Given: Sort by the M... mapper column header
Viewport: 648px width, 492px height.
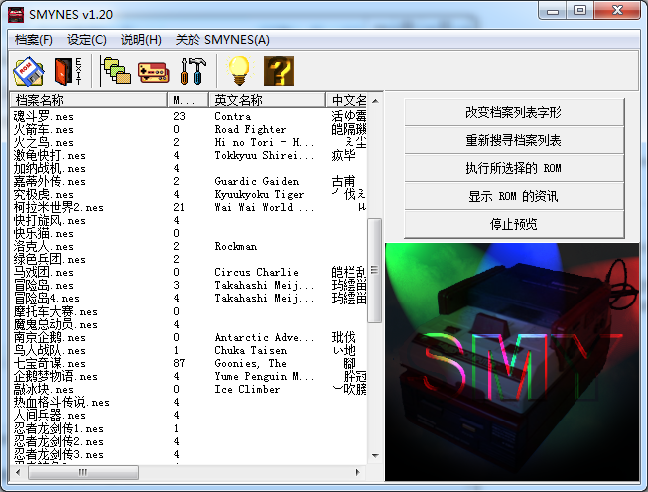Looking at the screenshot, I should click(188, 100).
